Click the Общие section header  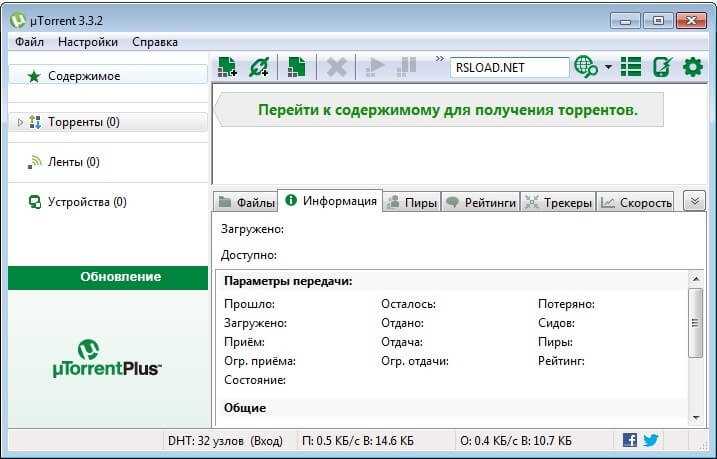click(245, 408)
